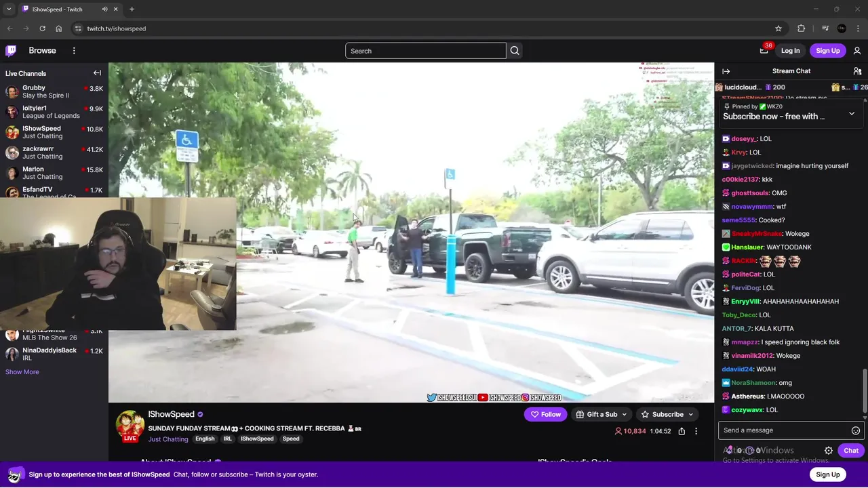Click Sign Up in the bottom banner

click(x=827, y=474)
